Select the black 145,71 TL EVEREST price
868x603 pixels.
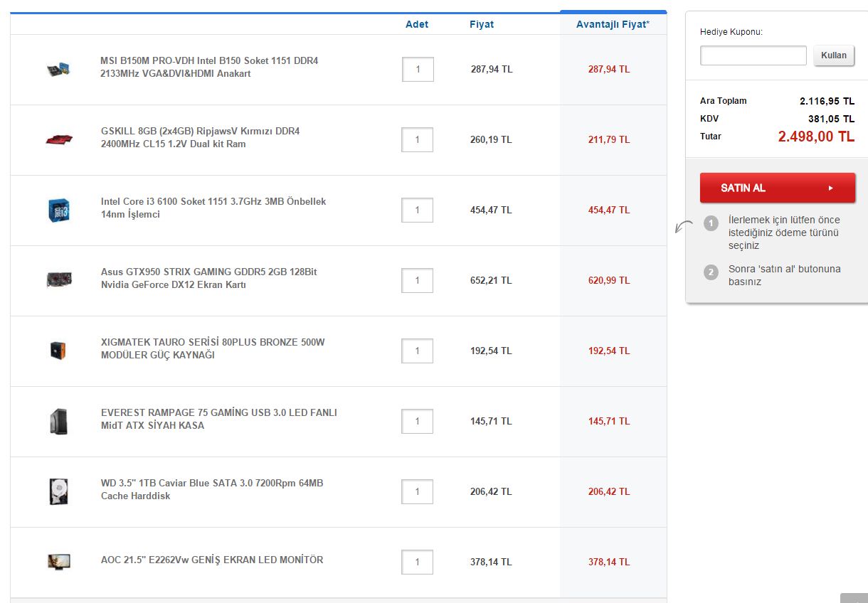[491, 422]
